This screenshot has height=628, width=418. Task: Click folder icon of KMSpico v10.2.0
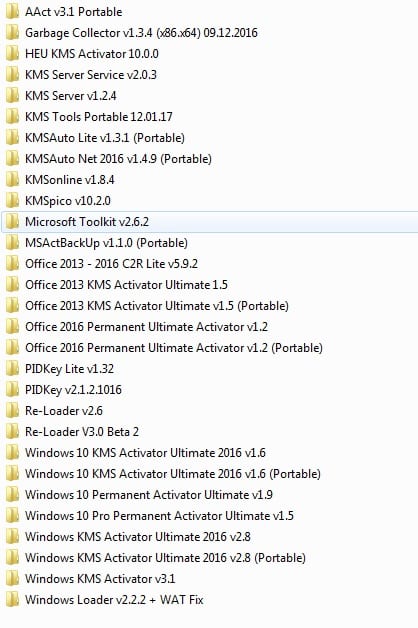tap(12, 200)
